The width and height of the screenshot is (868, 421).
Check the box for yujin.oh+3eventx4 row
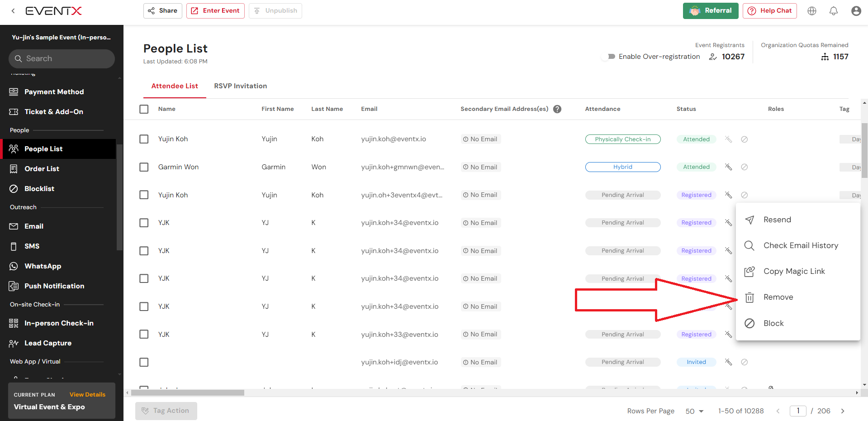(x=144, y=195)
